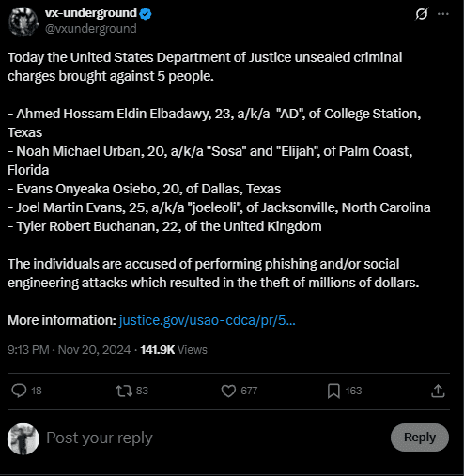Screen dimensions: 464x476
Task: Repost using the retweet arrows icon
Action: (x=124, y=391)
